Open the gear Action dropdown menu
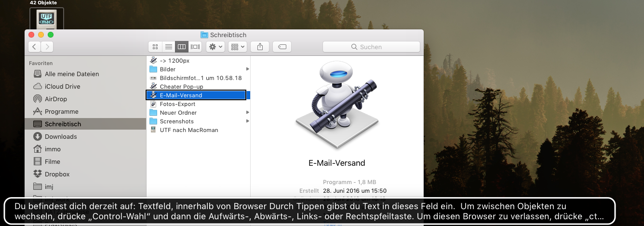Image resolution: width=644 pixels, height=226 pixels. (x=215, y=47)
